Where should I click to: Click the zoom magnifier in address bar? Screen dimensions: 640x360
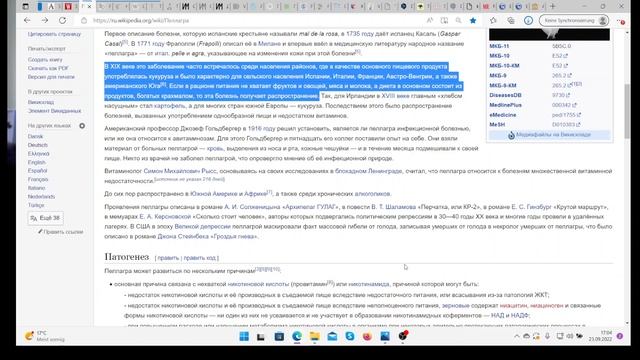tap(458, 20)
